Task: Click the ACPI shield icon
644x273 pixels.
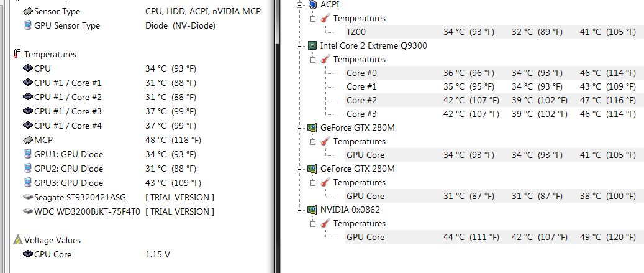Action: [312, 4]
